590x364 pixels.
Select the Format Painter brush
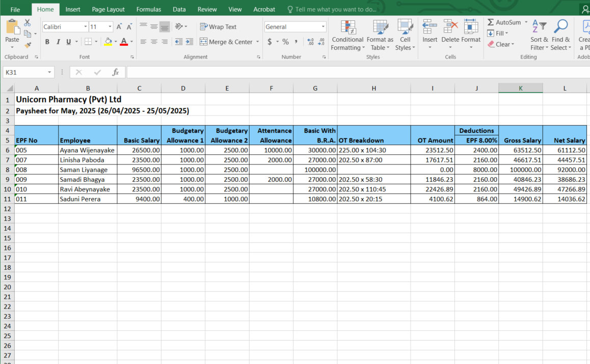point(28,45)
